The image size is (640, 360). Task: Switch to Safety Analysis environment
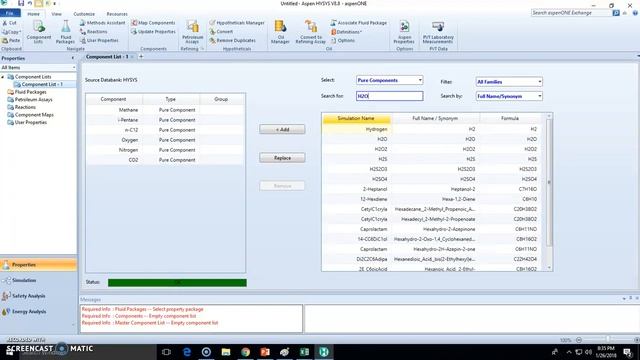click(38, 296)
